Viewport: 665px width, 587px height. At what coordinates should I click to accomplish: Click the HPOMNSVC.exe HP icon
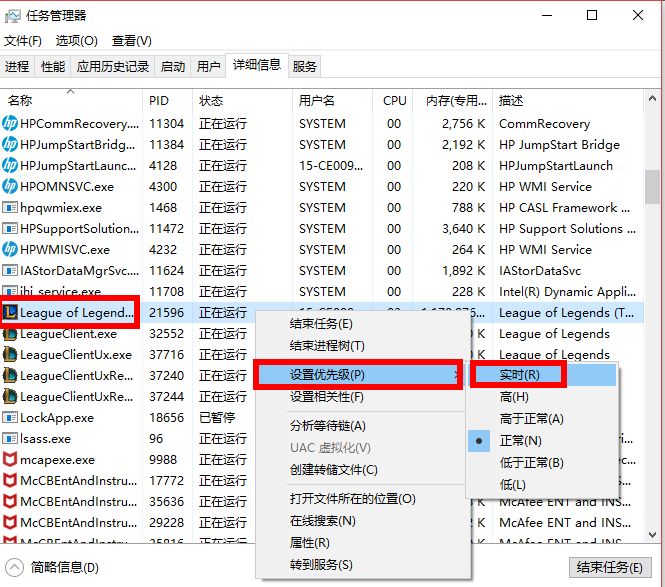tap(10, 187)
